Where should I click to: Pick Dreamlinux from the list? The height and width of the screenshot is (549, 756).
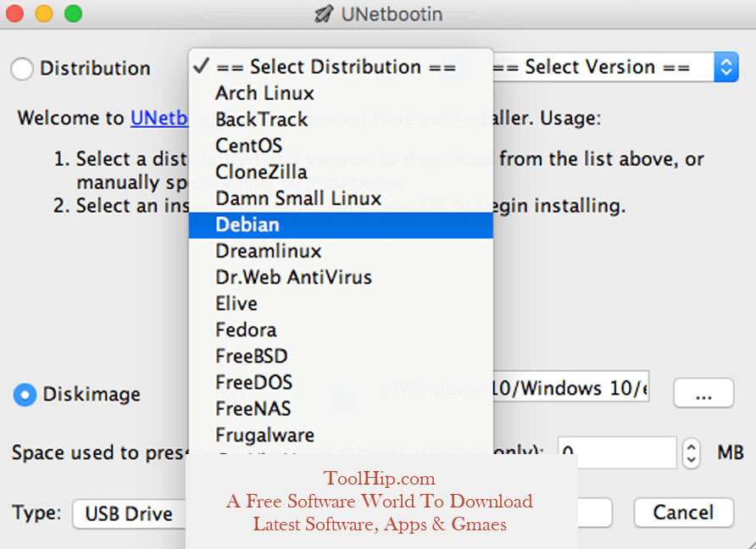click(x=341, y=251)
